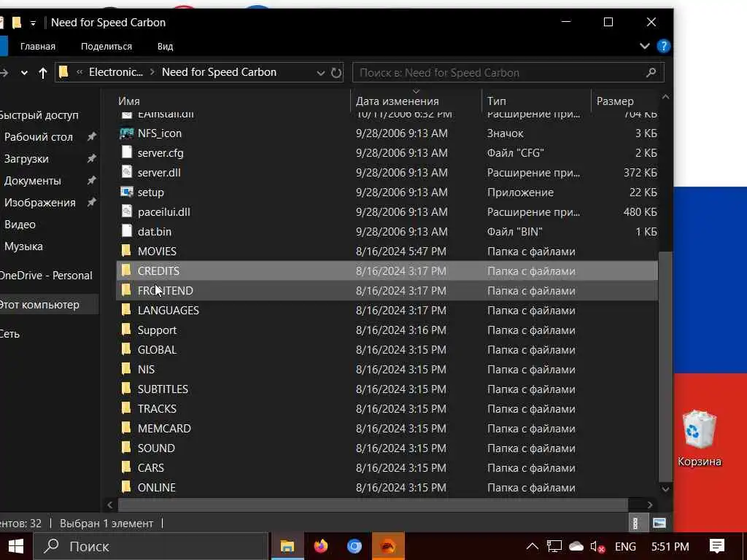The width and height of the screenshot is (747, 560).
Task: Select the NIS folder icon
Action: click(126, 369)
